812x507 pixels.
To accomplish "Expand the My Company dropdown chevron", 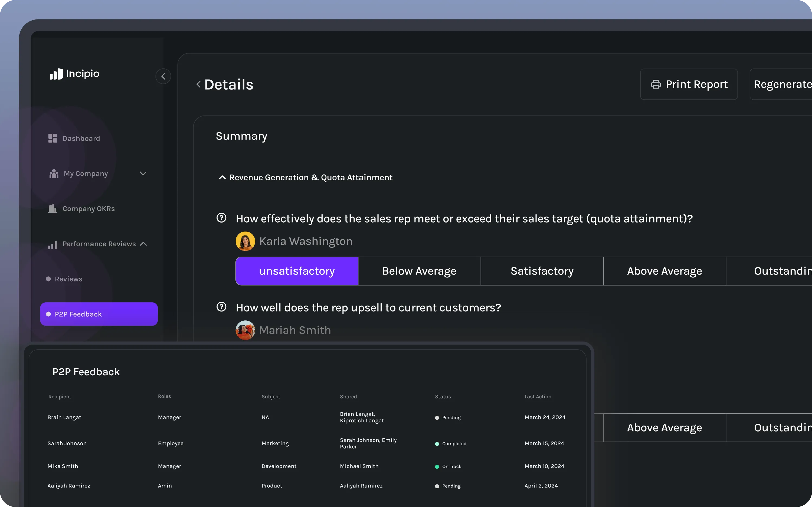I will click(x=143, y=174).
